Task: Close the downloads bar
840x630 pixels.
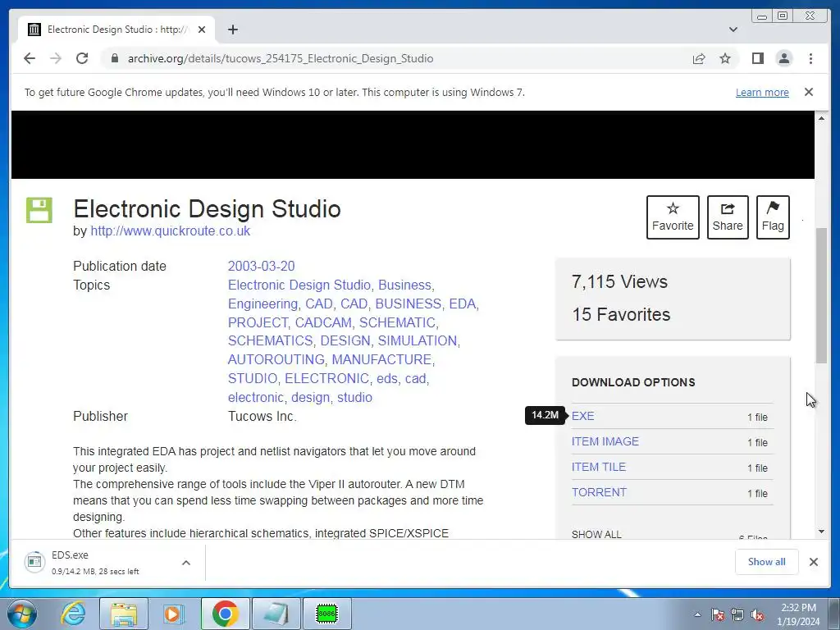Action: 813,562
